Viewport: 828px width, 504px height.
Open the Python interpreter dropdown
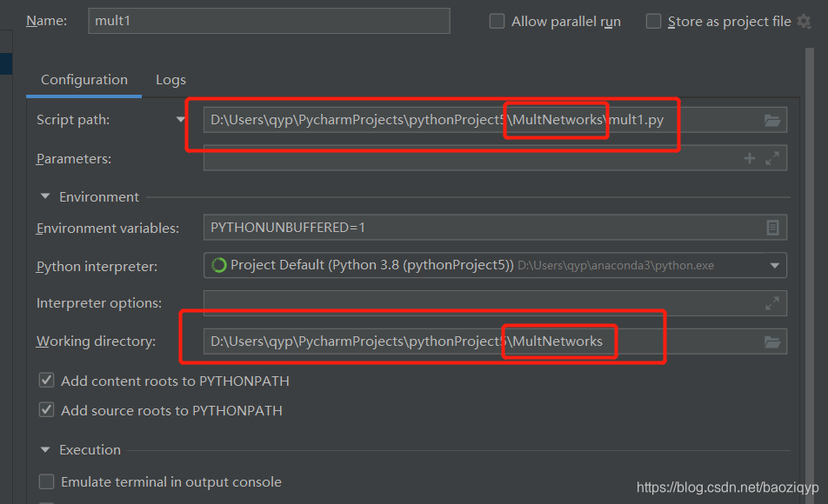[x=775, y=265]
